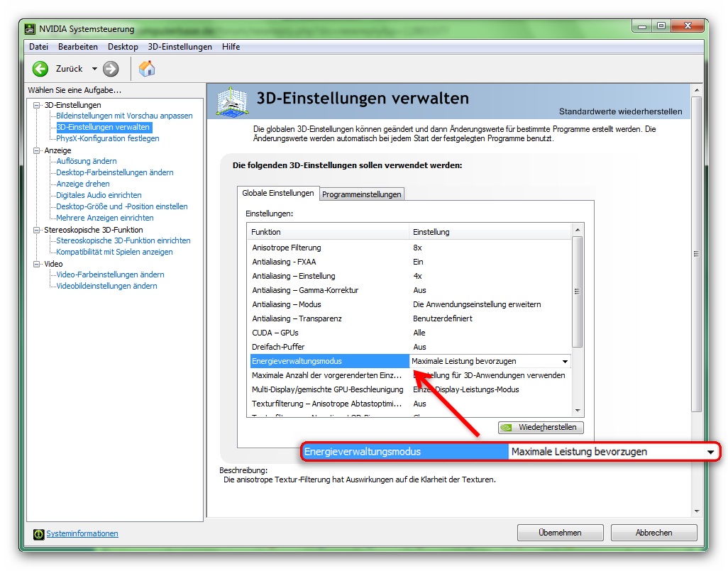Click the Funktion column header

click(329, 232)
